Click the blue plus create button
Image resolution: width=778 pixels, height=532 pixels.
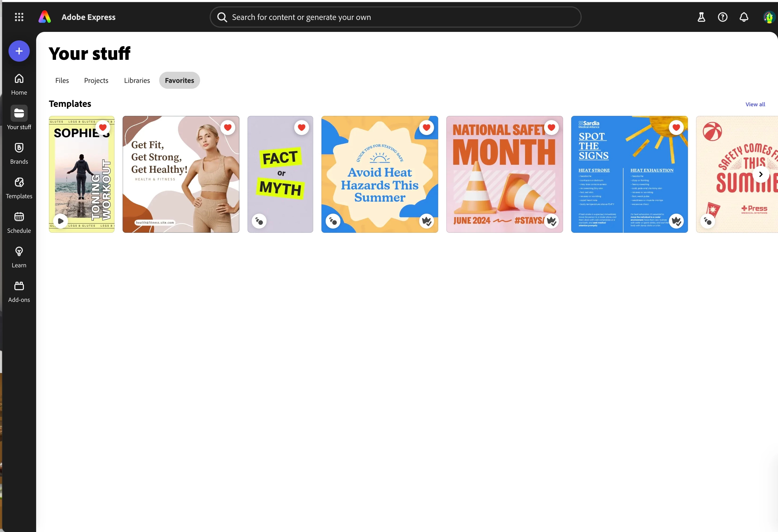tap(19, 51)
